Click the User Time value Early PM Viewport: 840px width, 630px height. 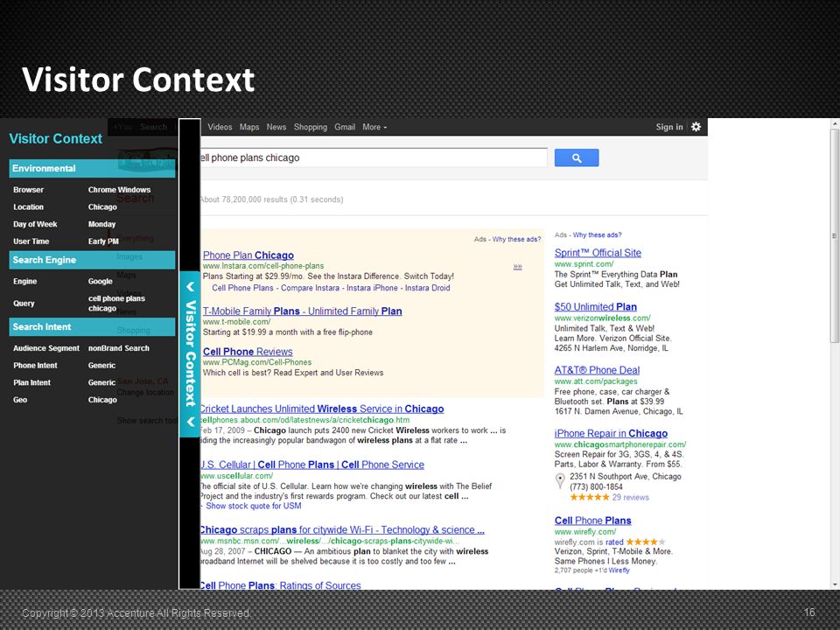(x=103, y=241)
